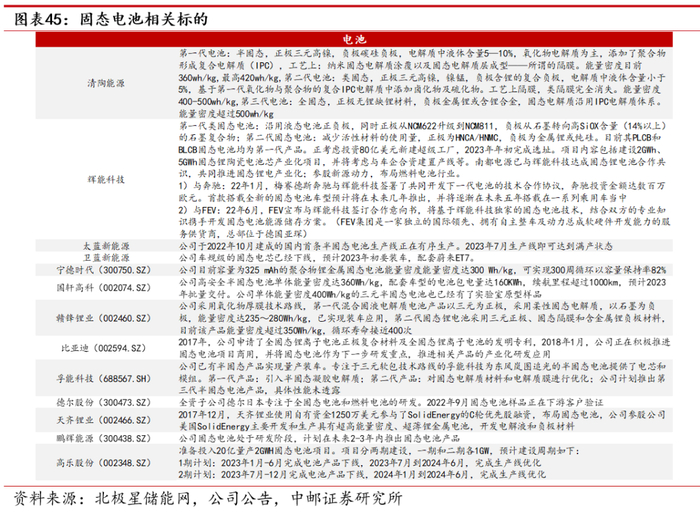Select the cell '宁德时代（300750.SZ）'
The height and width of the screenshot is (517, 700).
point(104,270)
